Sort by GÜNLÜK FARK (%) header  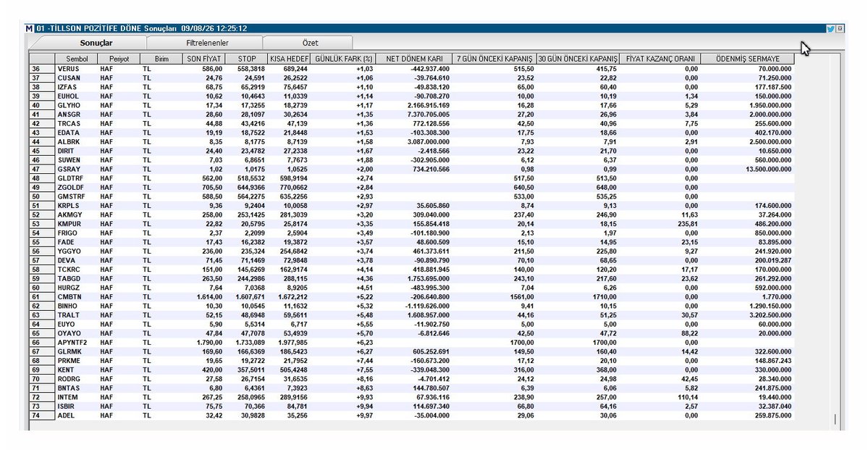pyautogui.click(x=344, y=59)
